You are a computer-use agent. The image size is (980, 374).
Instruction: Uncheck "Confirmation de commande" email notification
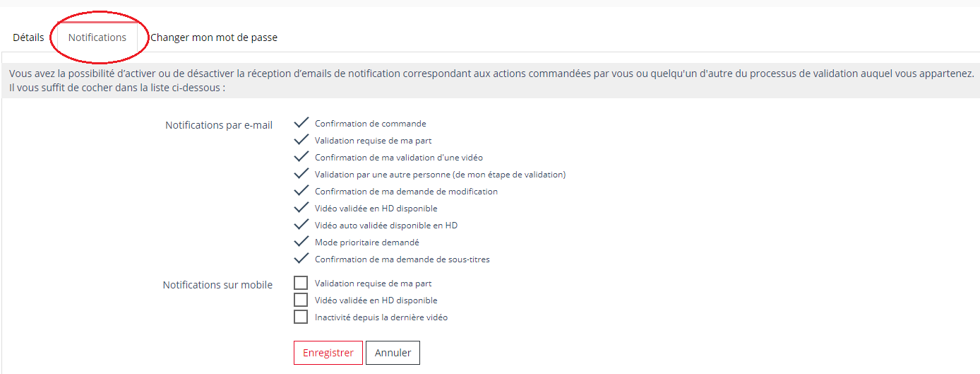(301, 123)
